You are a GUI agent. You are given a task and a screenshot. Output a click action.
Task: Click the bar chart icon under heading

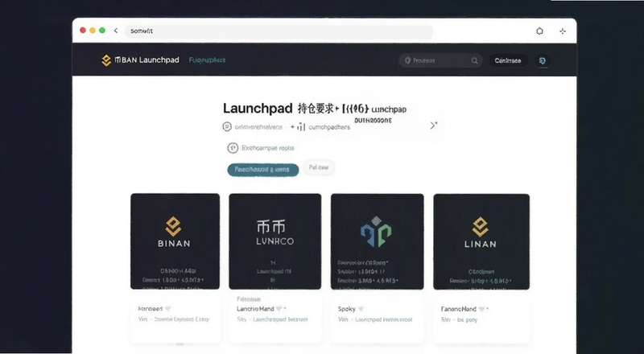301,127
